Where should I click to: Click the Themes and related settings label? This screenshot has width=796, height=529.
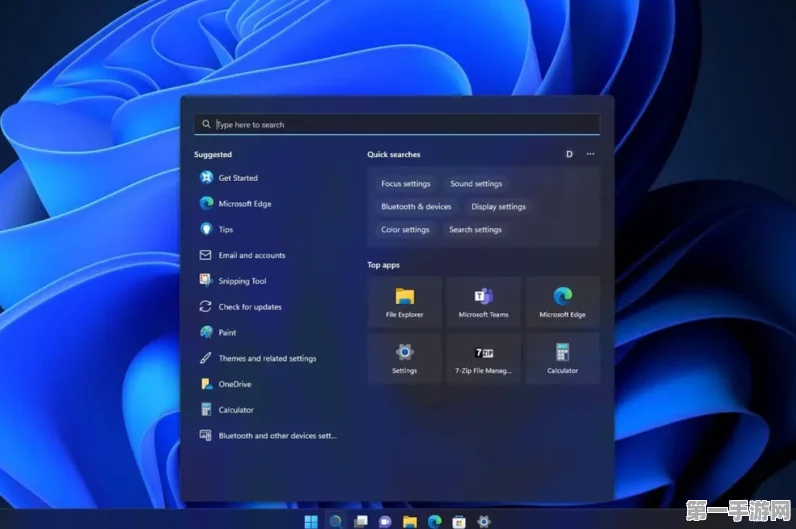click(268, 358)
